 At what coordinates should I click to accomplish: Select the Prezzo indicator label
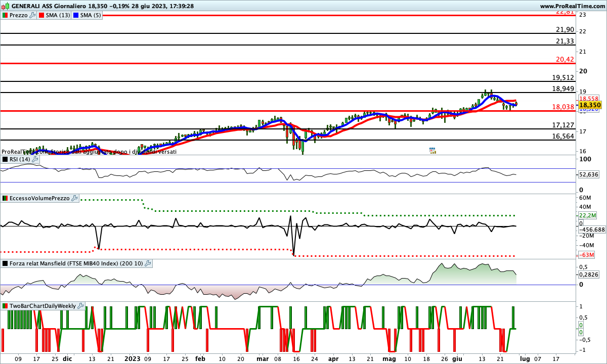coord(19,15)
